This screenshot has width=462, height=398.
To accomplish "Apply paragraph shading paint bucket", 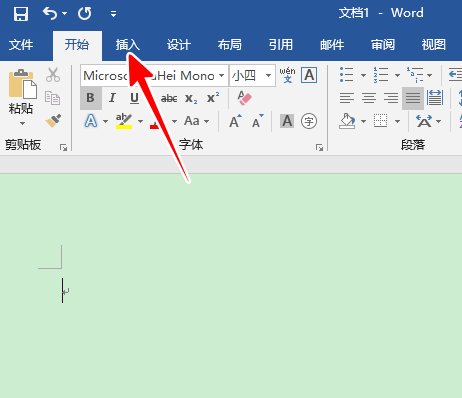I will pyautogui.click(x=347, y=121).
